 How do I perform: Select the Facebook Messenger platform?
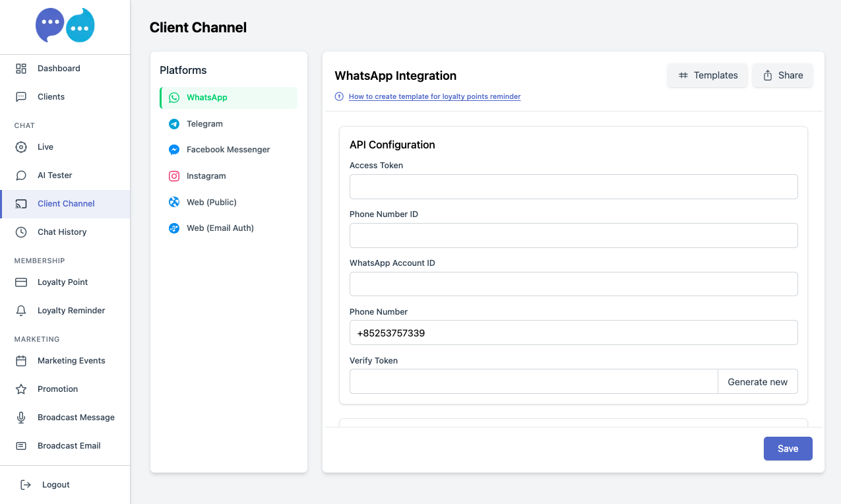coord(228,150)
